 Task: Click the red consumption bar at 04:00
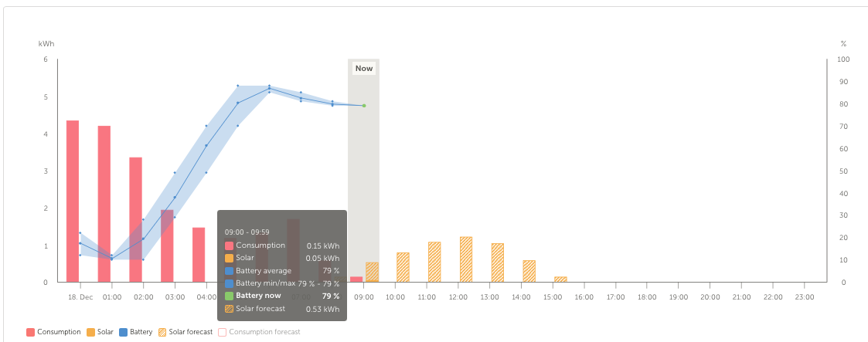pos(199,255)
